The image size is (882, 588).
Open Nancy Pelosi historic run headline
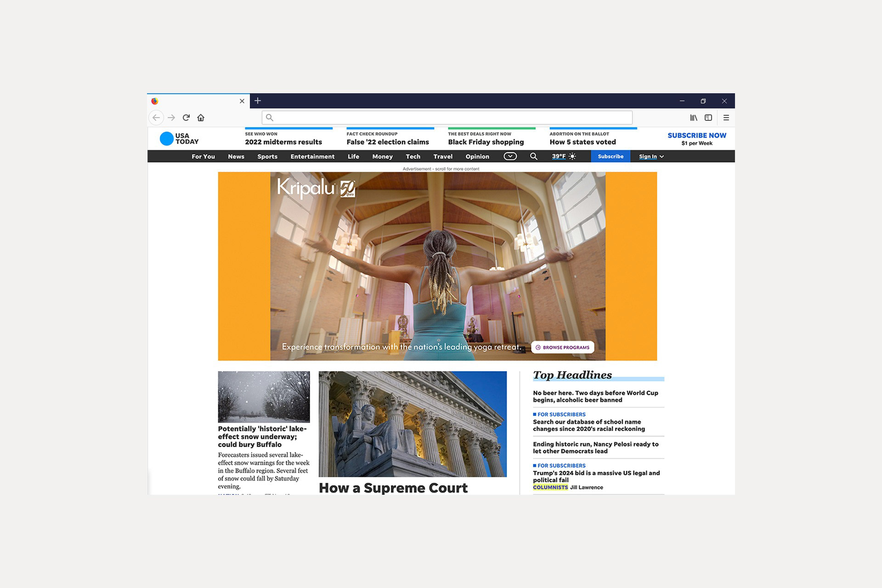596,447
